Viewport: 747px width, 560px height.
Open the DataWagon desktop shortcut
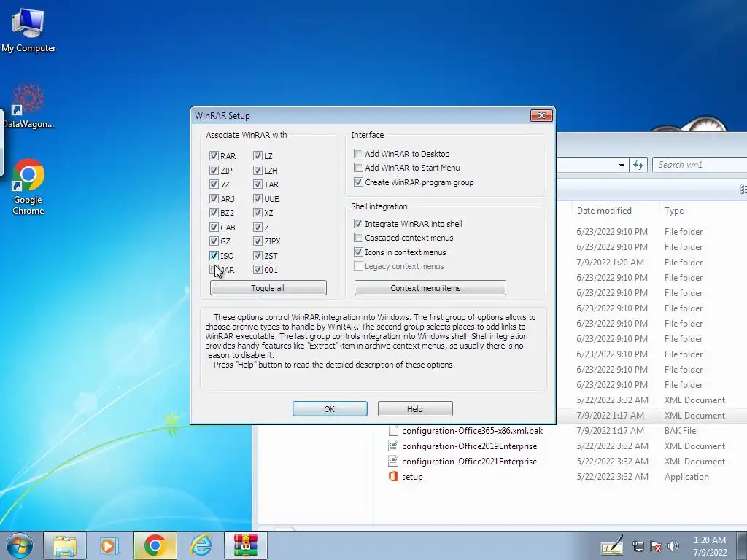pos(28,106)
